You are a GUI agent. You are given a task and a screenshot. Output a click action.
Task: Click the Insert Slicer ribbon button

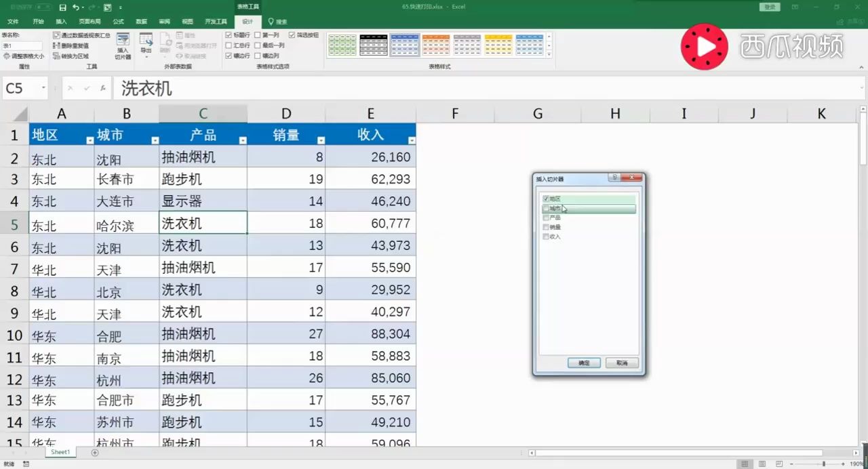[x=123, y=46]
